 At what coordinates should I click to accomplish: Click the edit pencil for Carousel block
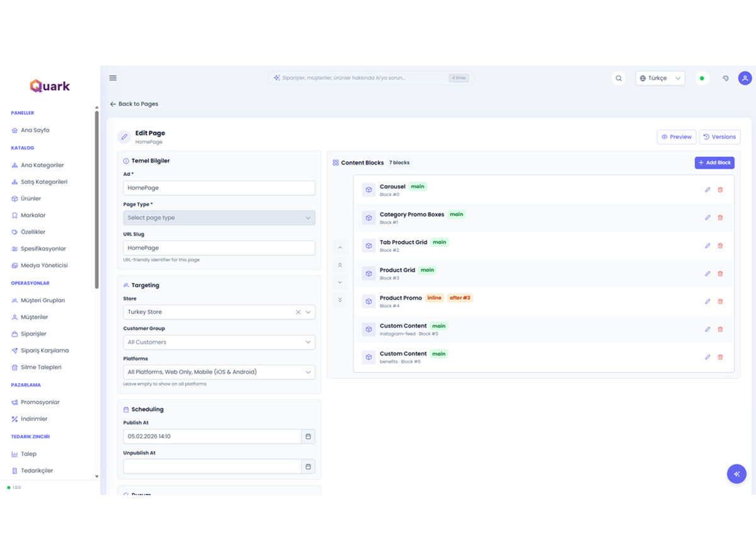[x=707, y=190]
